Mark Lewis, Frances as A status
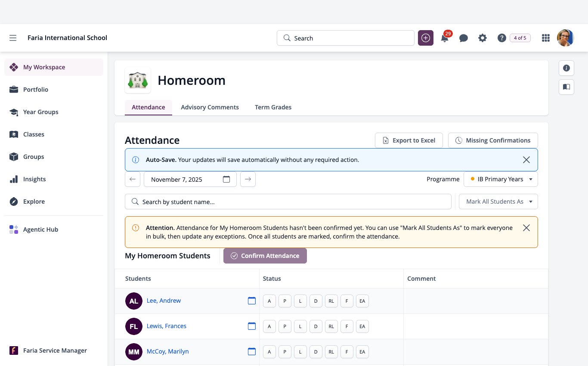The width and height of the screenshot is (588, 366). [269, 326]
